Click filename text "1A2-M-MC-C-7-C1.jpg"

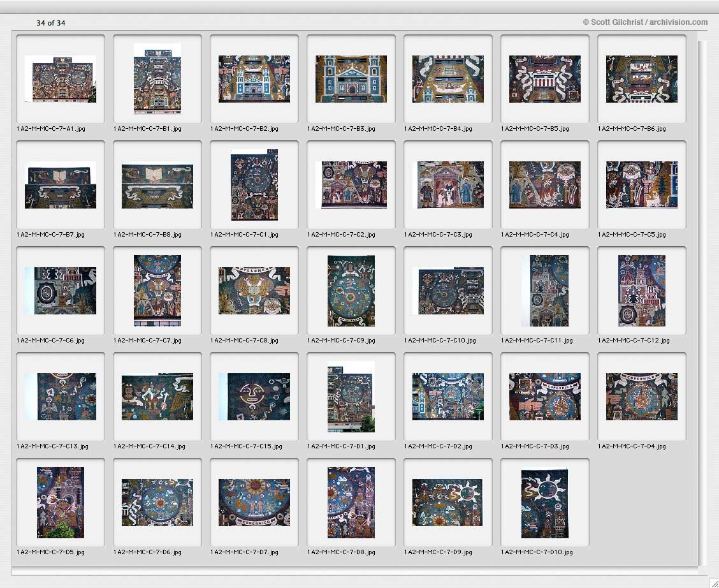pyautogui.click(x=244, y=235)
